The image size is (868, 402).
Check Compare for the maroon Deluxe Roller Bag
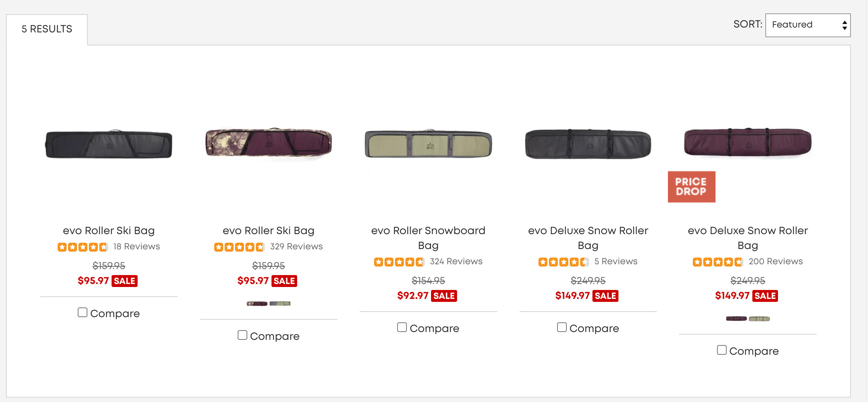722,350
